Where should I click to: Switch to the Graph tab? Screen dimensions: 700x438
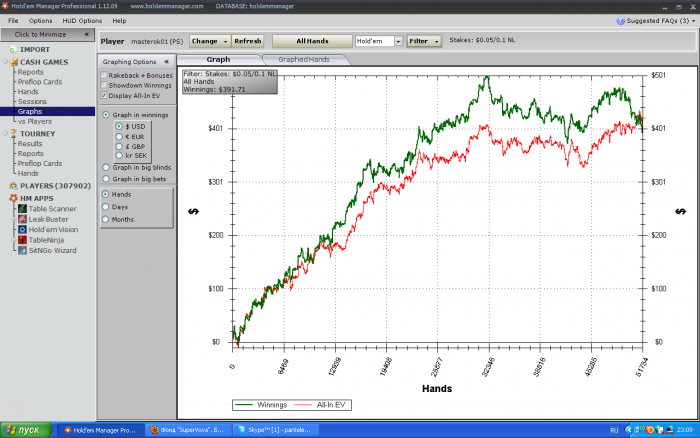pyautogui.click(x=218, y=59)
